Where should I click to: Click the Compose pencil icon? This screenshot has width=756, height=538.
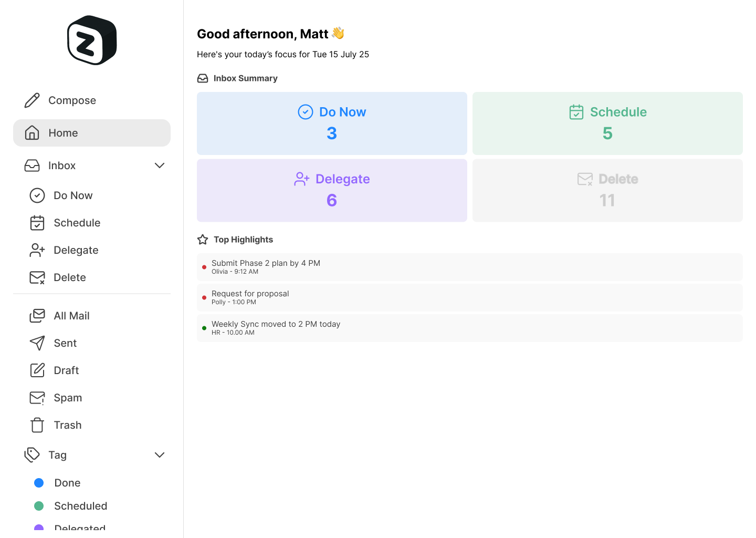(32, 100)
